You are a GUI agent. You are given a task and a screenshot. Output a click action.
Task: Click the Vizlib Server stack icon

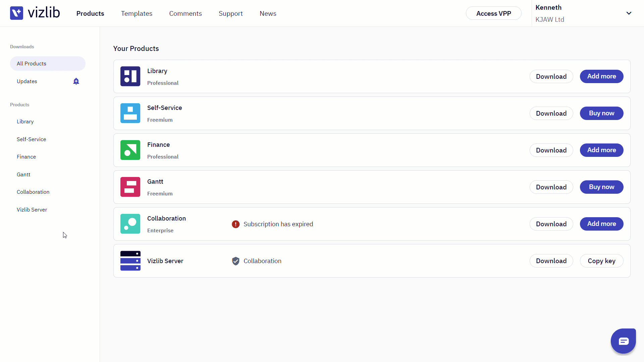[x=130, y=261]
